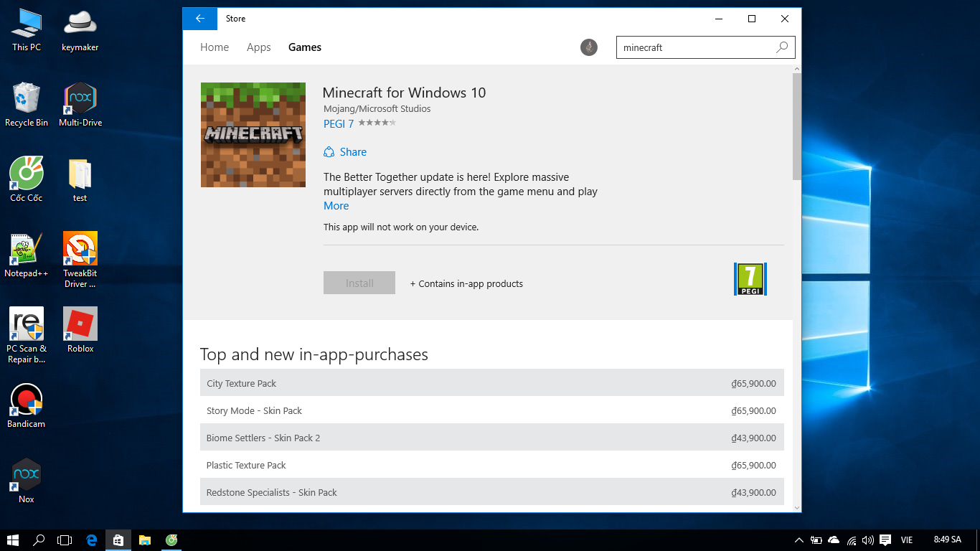
Task: Click the scrollbar down arrow in Store
Action: (x=796, y=507)
